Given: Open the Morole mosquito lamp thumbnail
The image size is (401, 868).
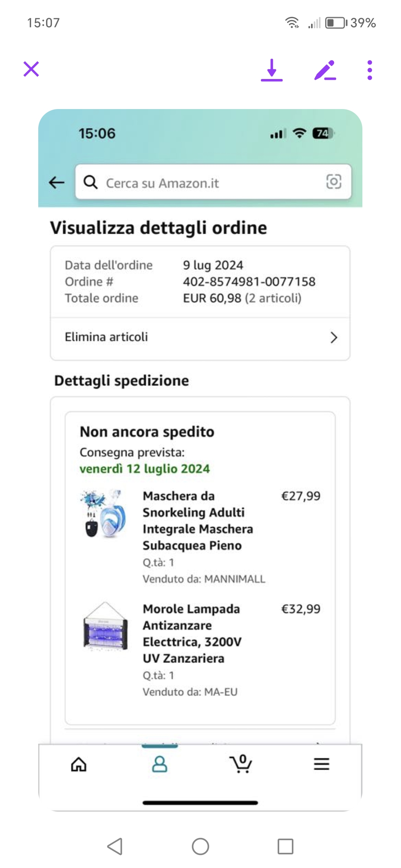Looking at the screenshot, I should click(106, 626).
